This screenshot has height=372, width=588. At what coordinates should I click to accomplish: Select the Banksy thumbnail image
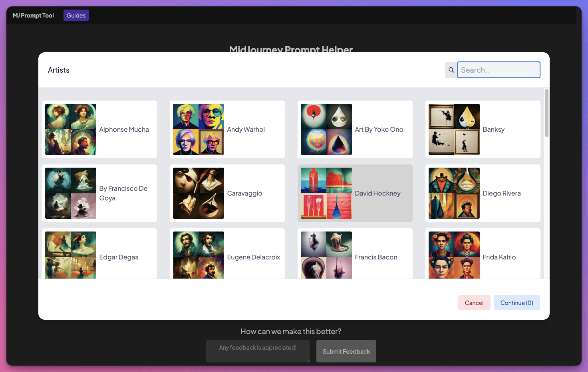tap(454, 129)
